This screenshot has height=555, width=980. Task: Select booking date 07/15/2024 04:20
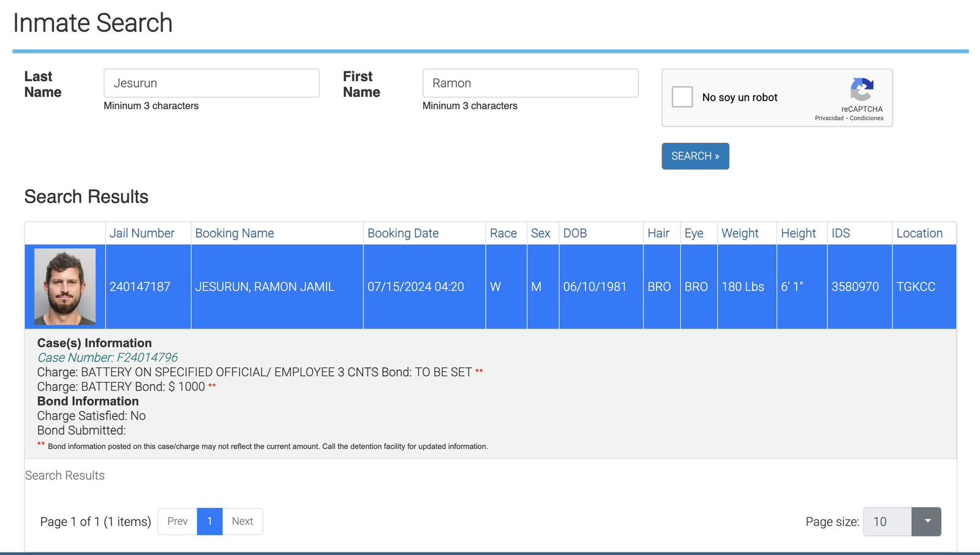click(424, 287)
